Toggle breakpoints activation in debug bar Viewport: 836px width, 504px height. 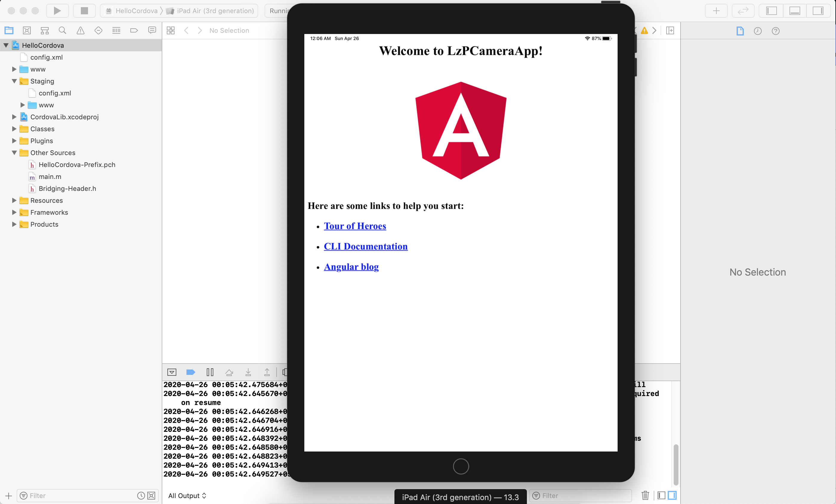[191, 372]
